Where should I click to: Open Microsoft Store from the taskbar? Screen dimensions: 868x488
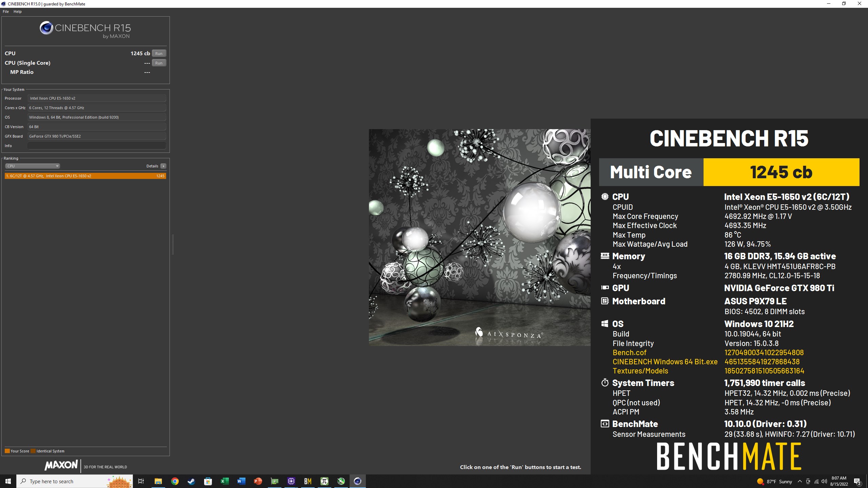click(208, 481)
